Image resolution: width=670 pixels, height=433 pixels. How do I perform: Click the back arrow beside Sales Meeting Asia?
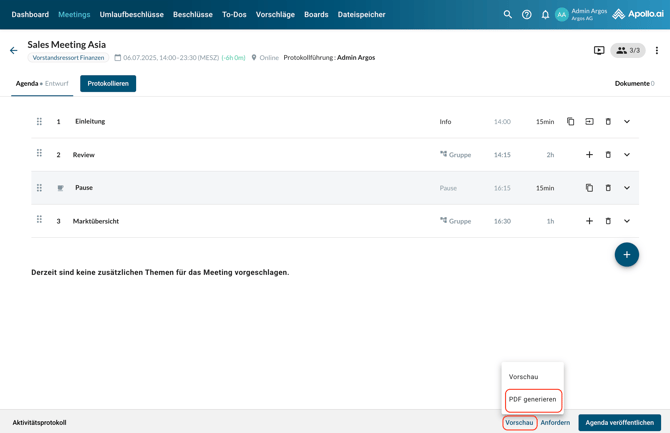coord(14,50)
